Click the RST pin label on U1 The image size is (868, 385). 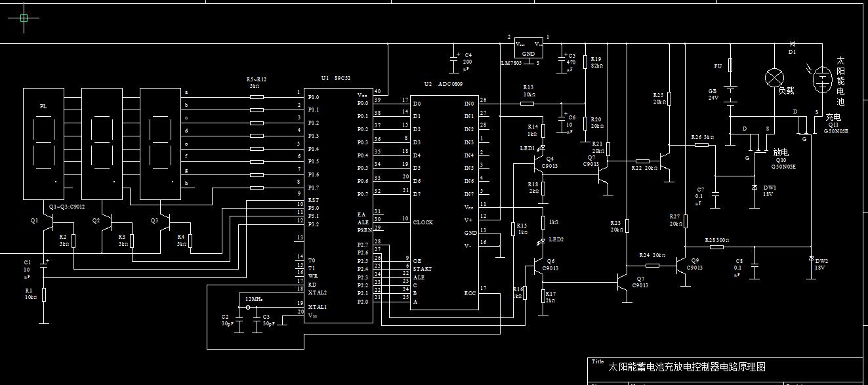click(x=313, y=200)
